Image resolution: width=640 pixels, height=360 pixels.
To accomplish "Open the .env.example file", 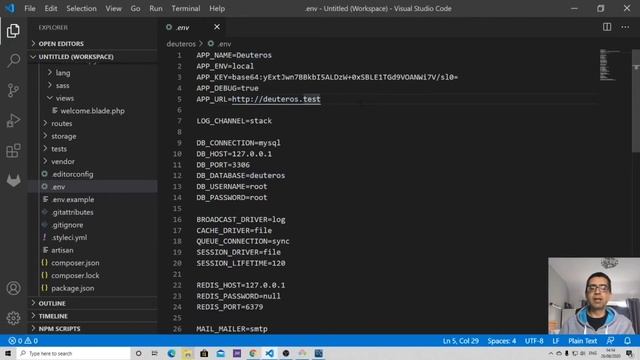I will (93, 199).
